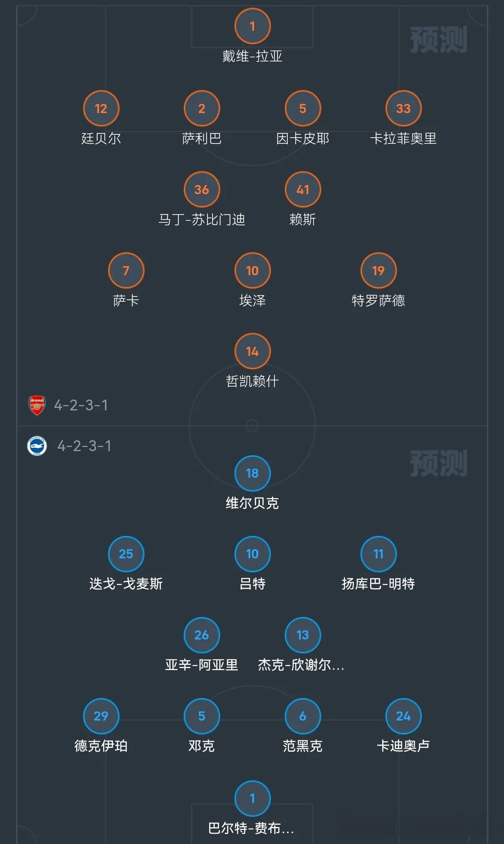Tap Brighton number 18 维尔贝克 badge
The width and height of the screenshot is (504, 844).
click(x=252, y=473)
